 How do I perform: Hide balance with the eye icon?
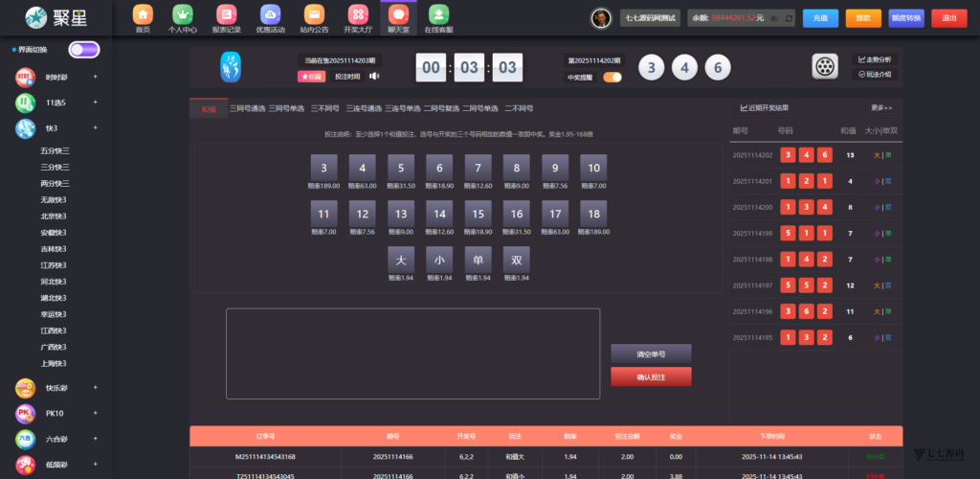(x=775, y=18)
